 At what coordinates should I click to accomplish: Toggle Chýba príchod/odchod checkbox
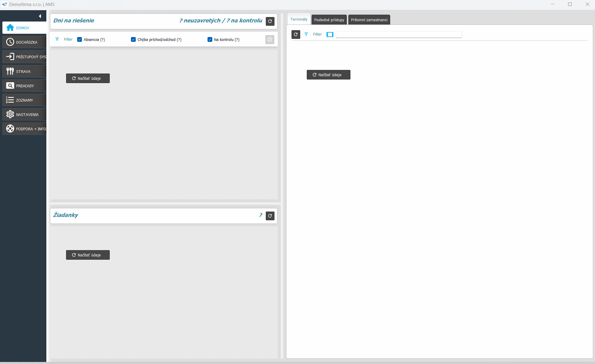[x=133, y=39]
